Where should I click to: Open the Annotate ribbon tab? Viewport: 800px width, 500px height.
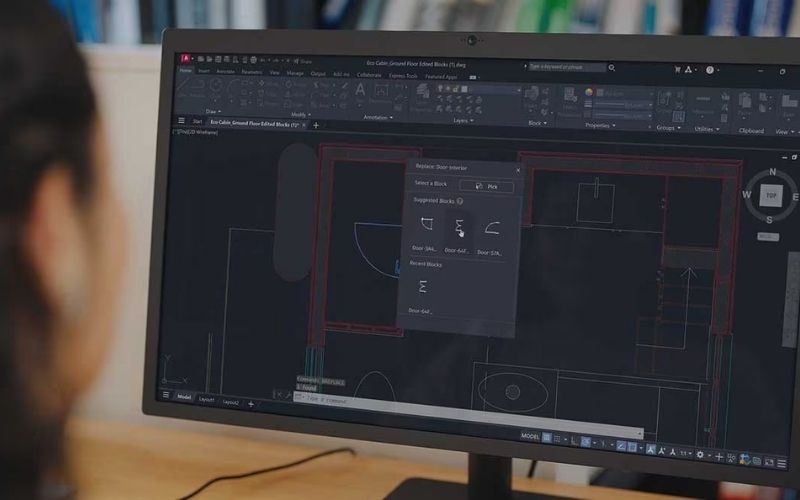click(x=226, y=71)
